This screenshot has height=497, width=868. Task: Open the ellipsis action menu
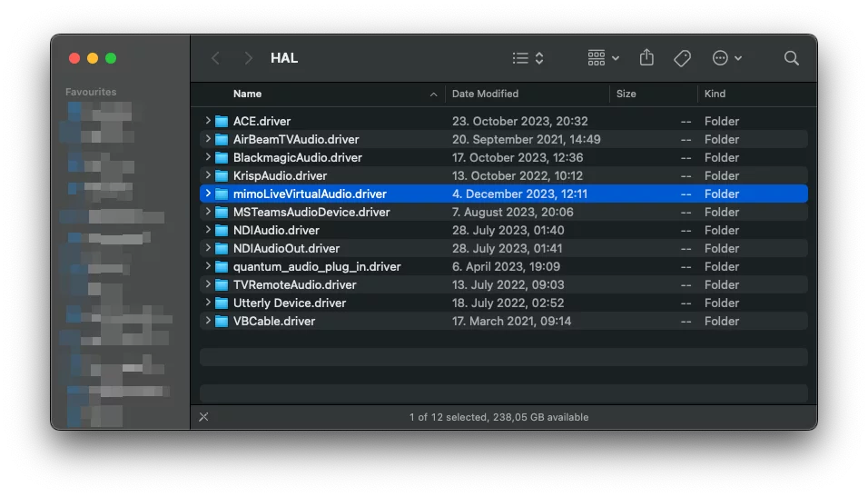click(x=727, y=58)
